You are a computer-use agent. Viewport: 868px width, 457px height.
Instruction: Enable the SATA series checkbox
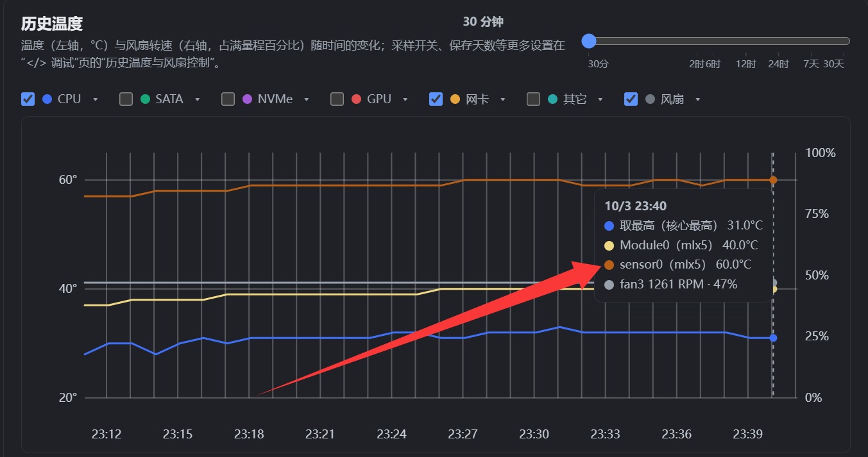click(x=126, y=99)
